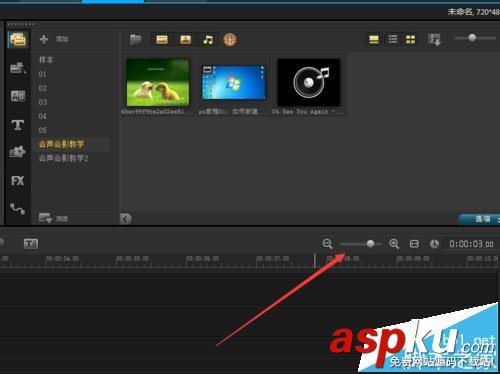The image size is (500, 374).
Task: Switch library to thumbnail view
Action: [x=411, y=40]
